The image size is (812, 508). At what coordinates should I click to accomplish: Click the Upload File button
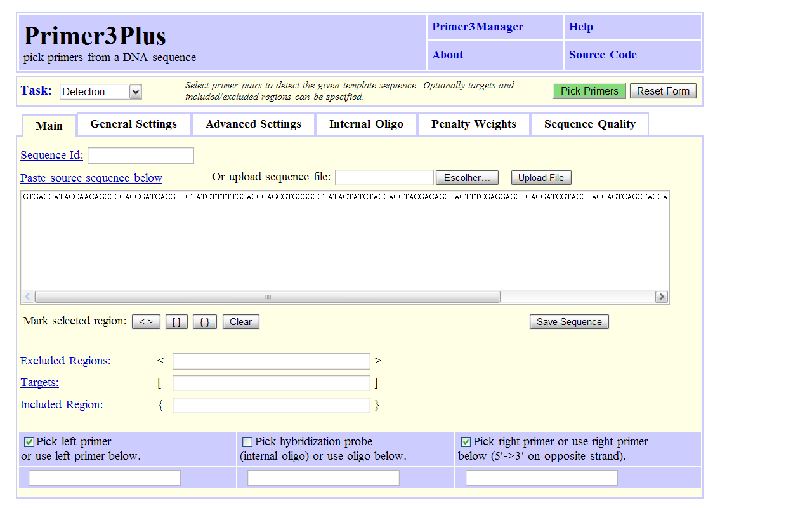541,178
